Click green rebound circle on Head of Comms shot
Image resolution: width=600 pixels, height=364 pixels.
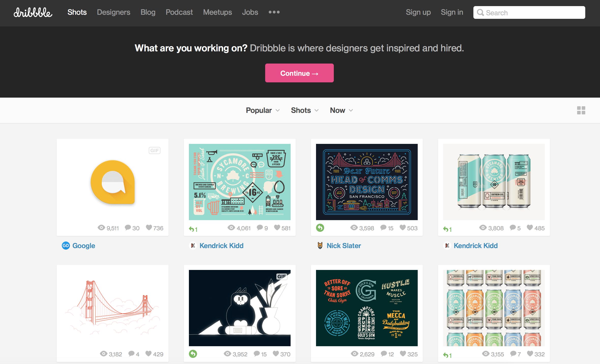tap(320, 227)
